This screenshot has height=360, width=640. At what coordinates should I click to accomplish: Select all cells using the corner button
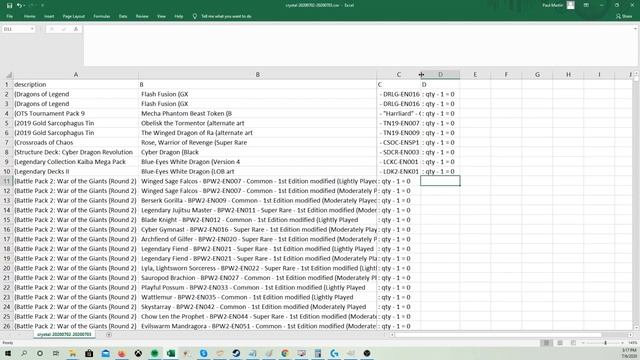(x=8, y=75)
